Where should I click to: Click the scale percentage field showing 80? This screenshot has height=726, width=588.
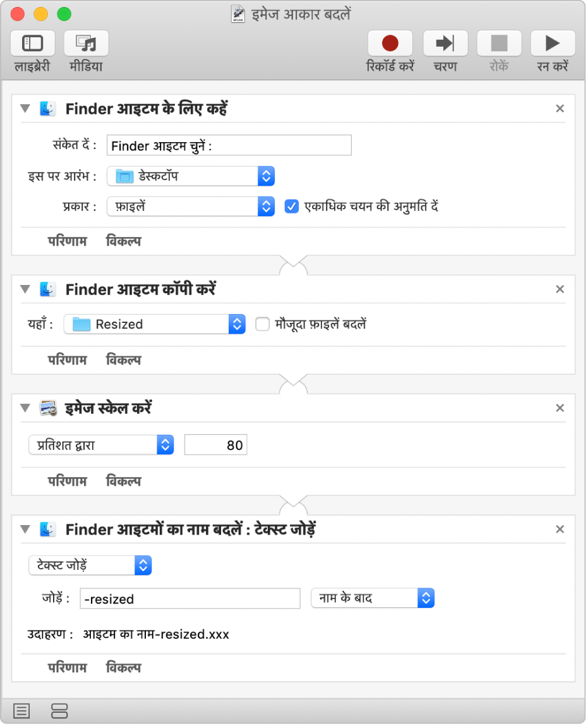coord(215,445)
